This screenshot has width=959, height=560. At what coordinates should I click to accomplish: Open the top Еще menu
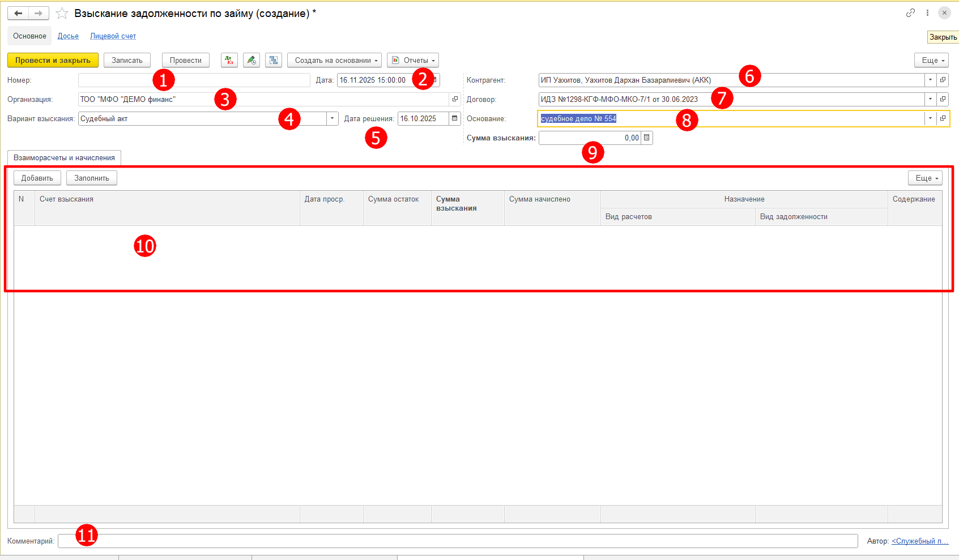click(x=932, y=60)
